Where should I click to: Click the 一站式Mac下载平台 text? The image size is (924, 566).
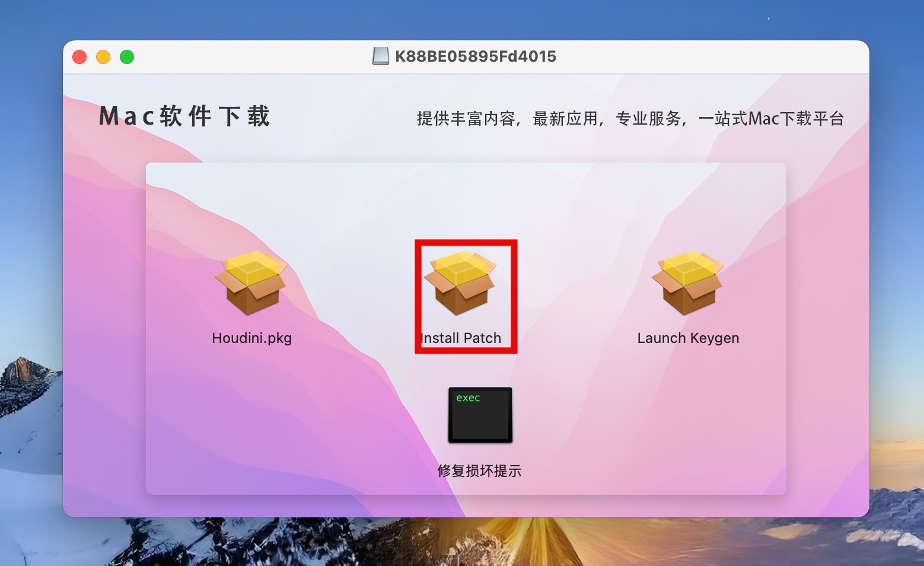coord(771,119)
